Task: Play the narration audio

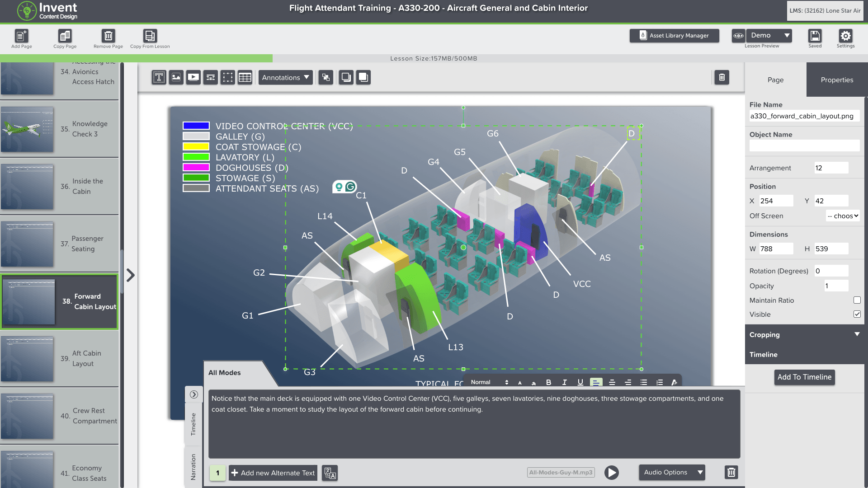Action: 611,473
